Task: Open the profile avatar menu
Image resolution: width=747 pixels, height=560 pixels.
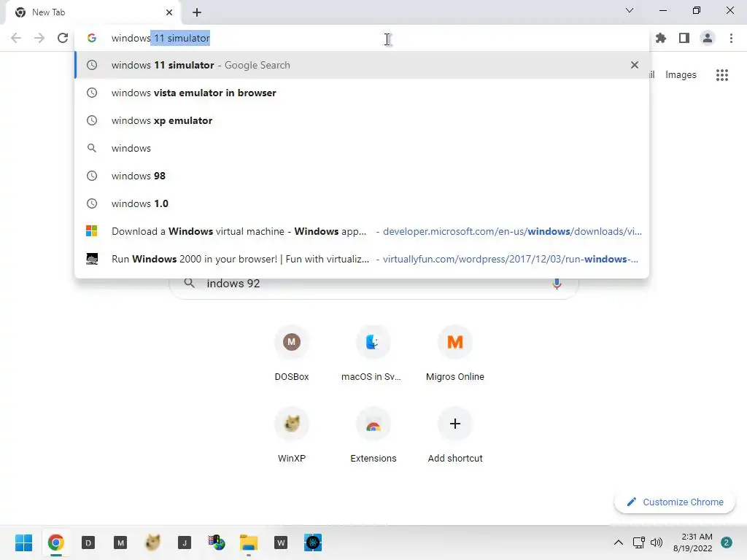Action: [x=708, y=38]
